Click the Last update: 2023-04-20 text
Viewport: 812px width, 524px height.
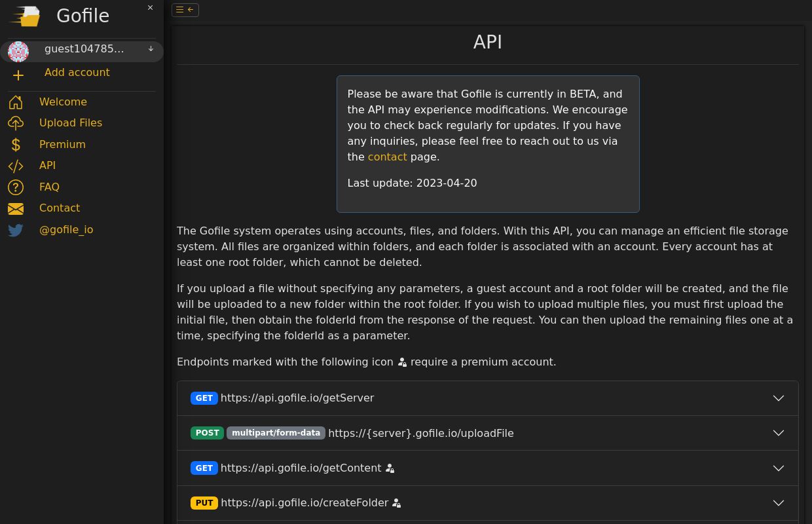412,183
